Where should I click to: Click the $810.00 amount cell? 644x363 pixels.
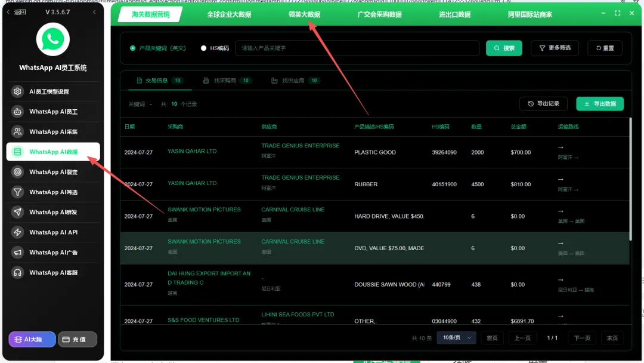521,184
